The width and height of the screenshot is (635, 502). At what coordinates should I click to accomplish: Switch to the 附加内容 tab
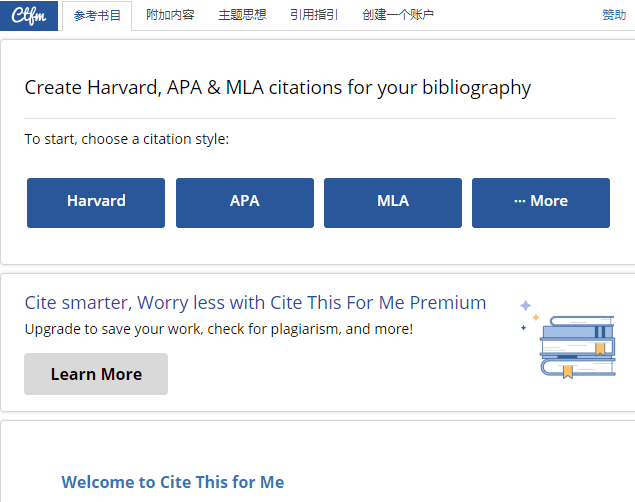click(170, 15)
